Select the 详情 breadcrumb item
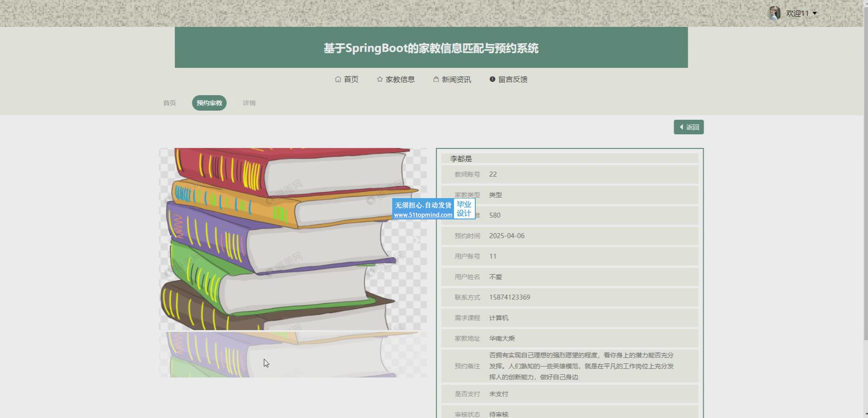868x418 pixels. [x=249, y=103]
